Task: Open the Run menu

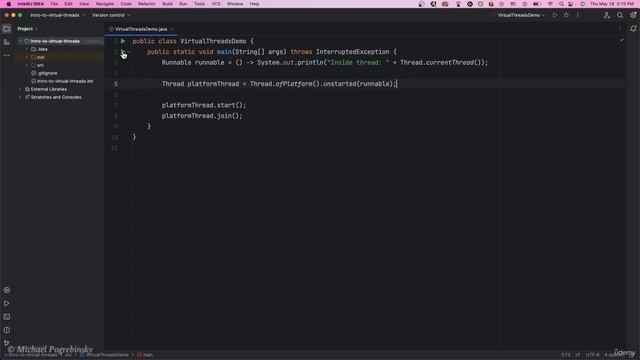Action: [183, 4]
